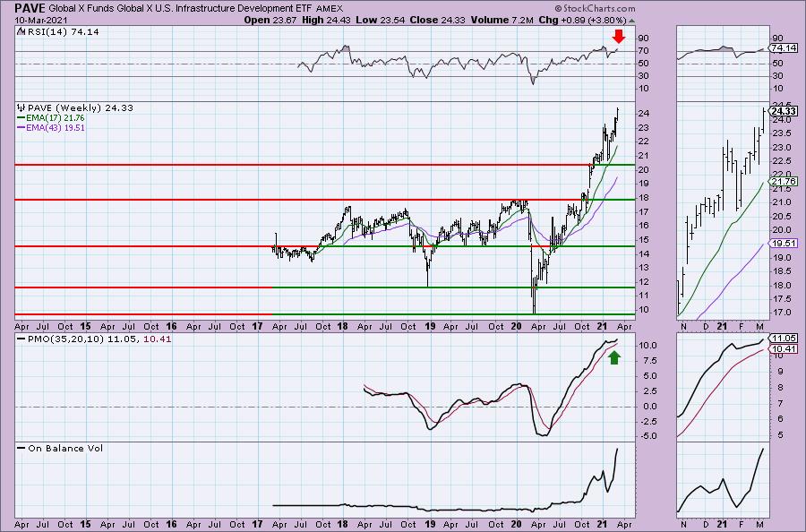Screen dimensions: 806x532
Task: Click the purple line swatch before EMA(43)
Action: [21, 127]
